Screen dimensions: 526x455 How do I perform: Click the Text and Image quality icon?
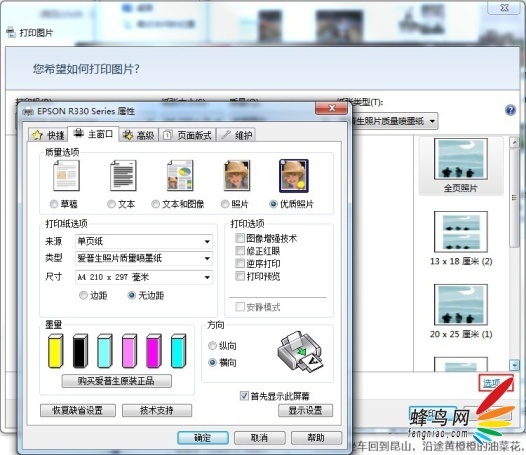click(x=180, y=175)
